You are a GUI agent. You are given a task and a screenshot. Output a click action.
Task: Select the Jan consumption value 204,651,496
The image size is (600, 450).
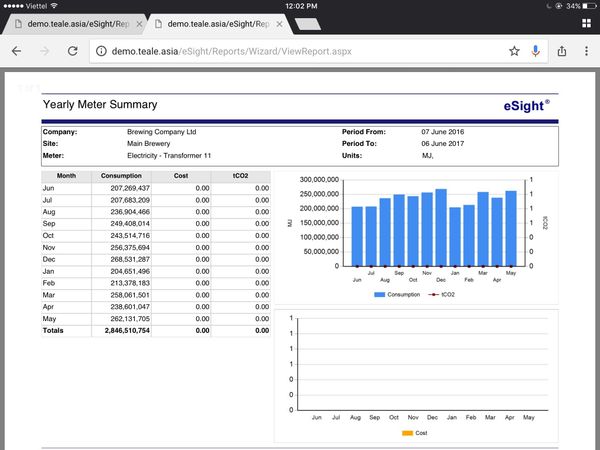130,271
